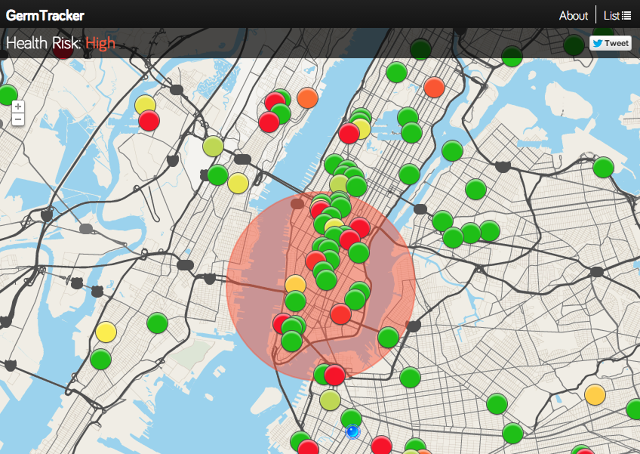This screenshot has height=454, width=640.
Task: Click the lone yellow marker at far left
Action: pos(106,332)
